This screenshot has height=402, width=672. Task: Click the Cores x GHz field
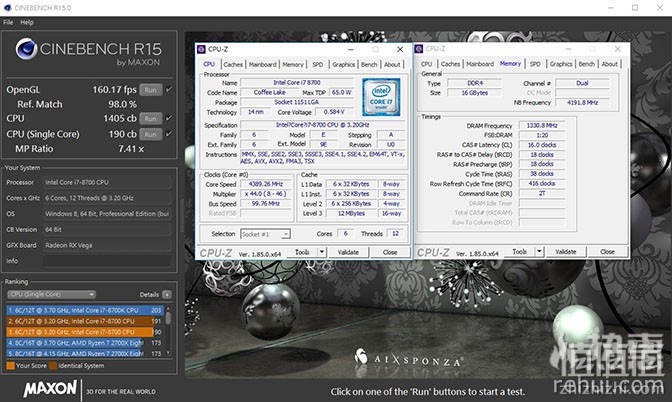coord(107,198)
